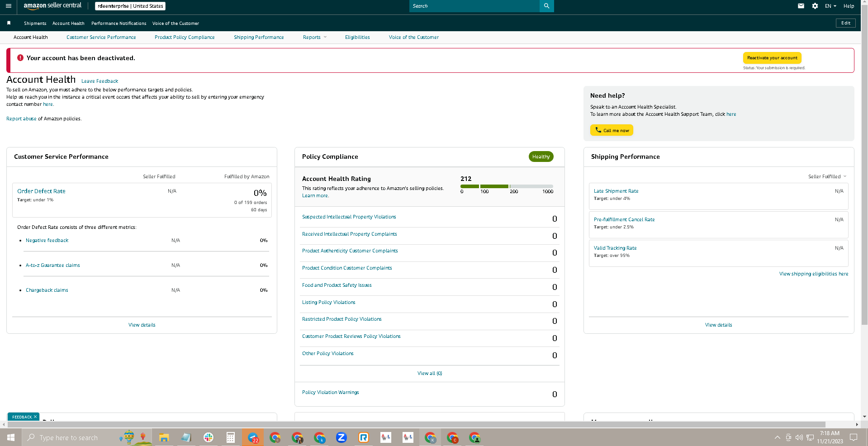Click the Account Health Rating progress bar
The height and width of the screenshot is (446, 868).
pyautogui.click(x=507, y=186)
